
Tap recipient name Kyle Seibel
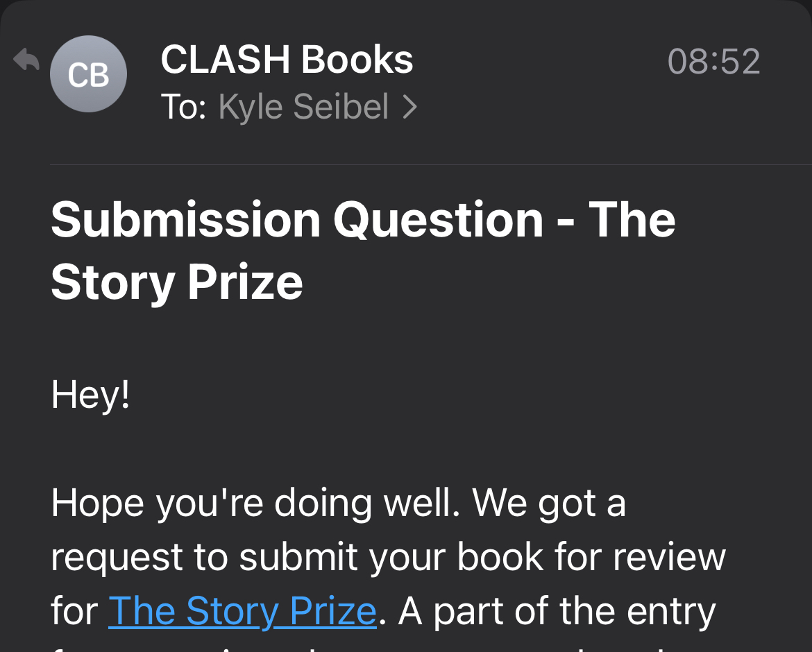tap(303, 107)
